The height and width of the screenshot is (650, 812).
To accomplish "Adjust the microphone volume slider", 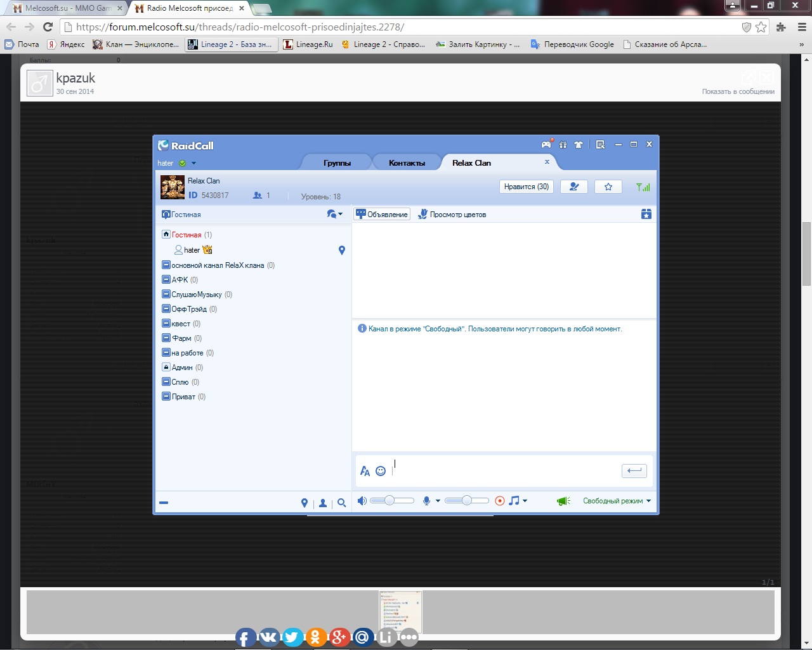I will coord(466,501).
